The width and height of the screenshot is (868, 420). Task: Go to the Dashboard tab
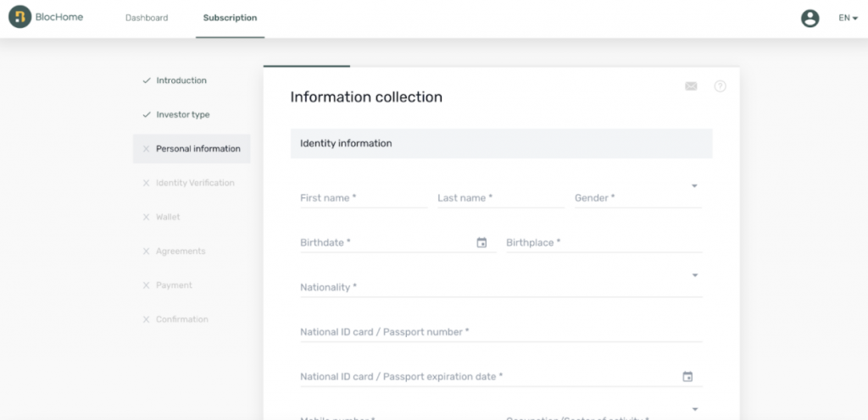coord(147,18)
